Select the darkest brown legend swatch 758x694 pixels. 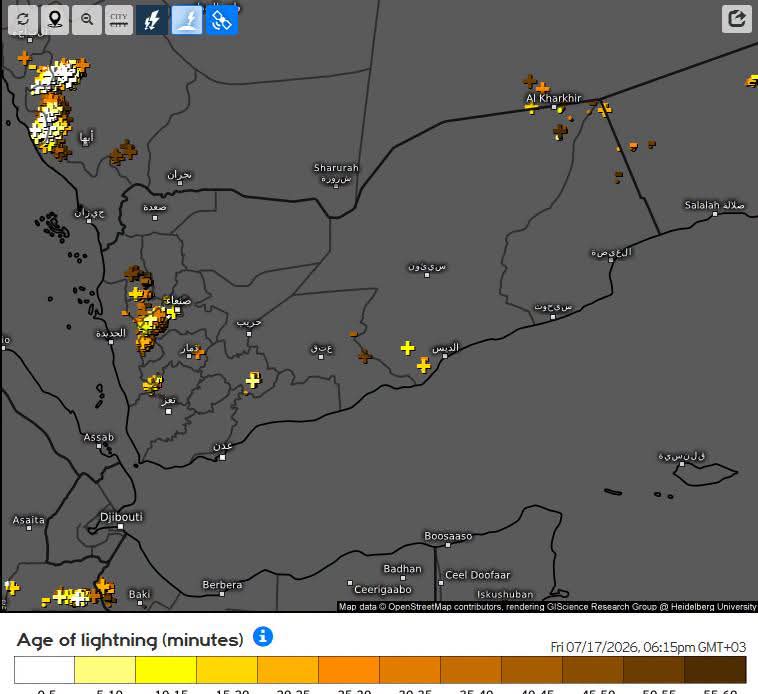(x=715, y=669)
